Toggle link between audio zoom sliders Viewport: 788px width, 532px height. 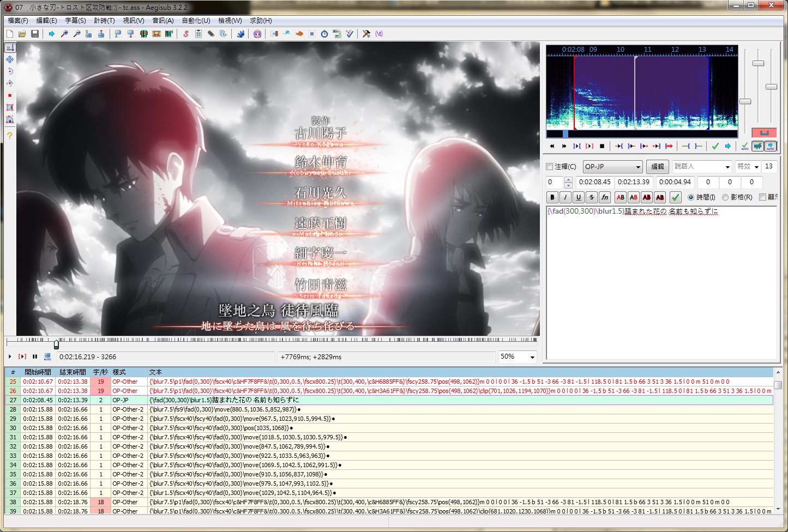(764, 132)
